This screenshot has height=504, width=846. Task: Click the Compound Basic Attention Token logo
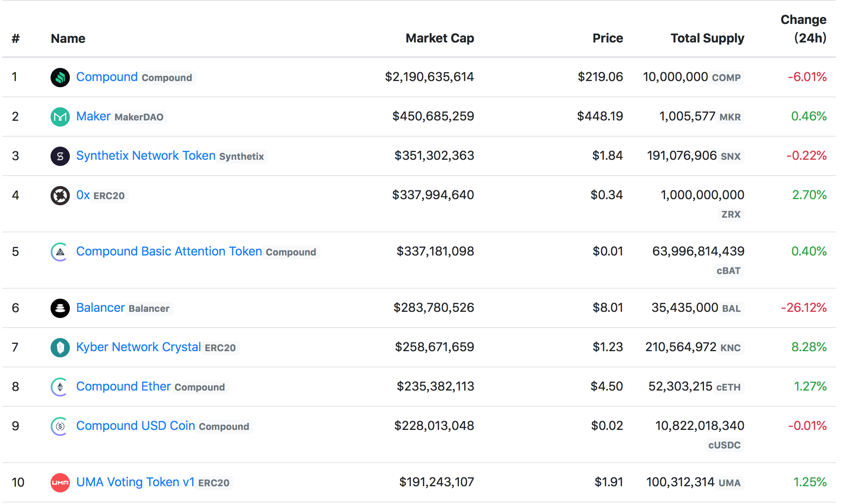tap(60, 252)
